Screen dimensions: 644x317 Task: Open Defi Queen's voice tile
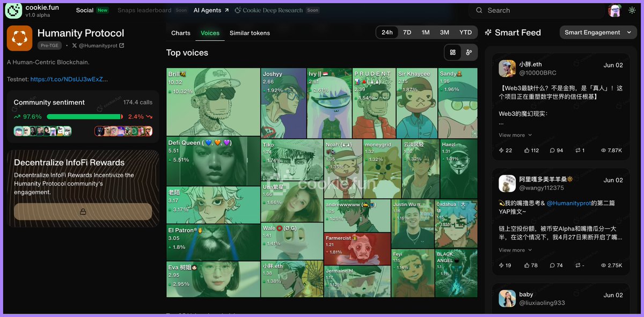coord(213,161)
